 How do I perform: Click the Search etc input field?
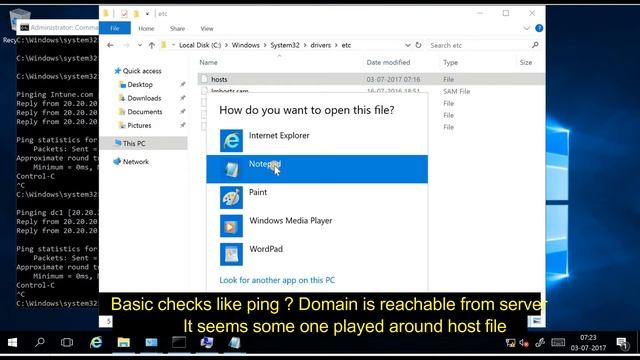coord(478,45)
